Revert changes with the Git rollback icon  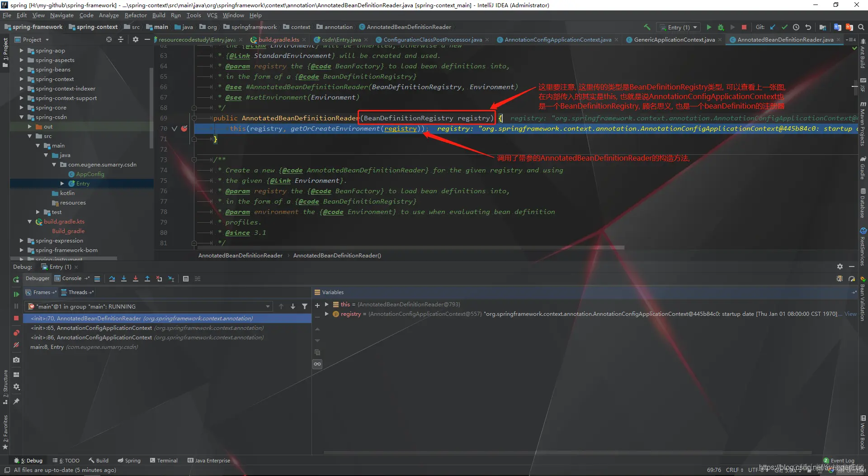pyautogui.click(x=808, y=27)
